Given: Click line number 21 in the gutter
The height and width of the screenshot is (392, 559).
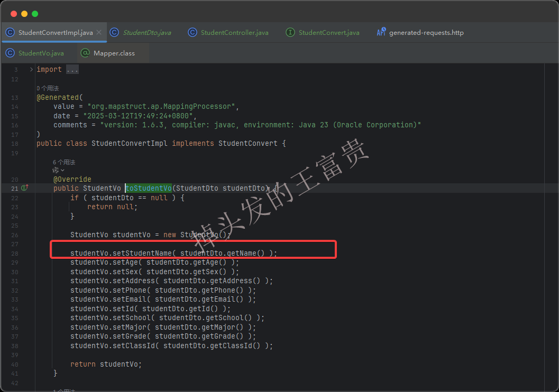Looking at the screenshot, I should click(15, 189).
